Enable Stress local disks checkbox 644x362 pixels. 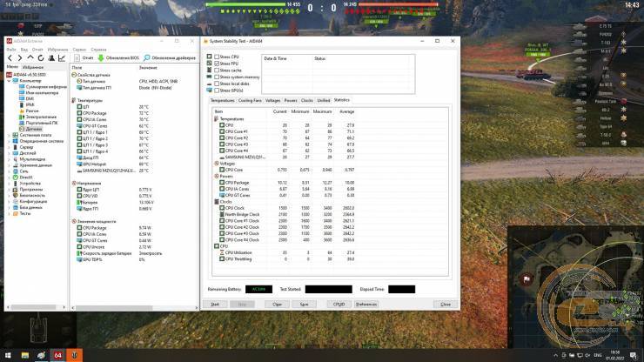(217, 84)
